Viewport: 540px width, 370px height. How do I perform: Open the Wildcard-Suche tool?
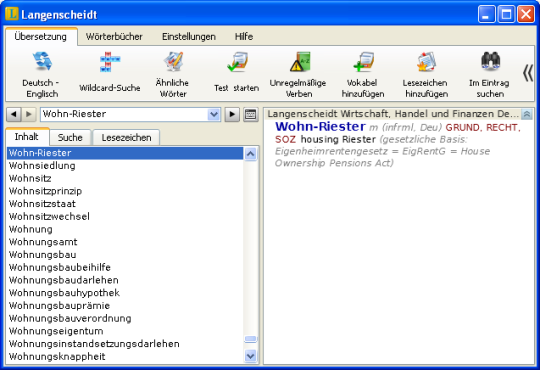(x=110, y=72)
